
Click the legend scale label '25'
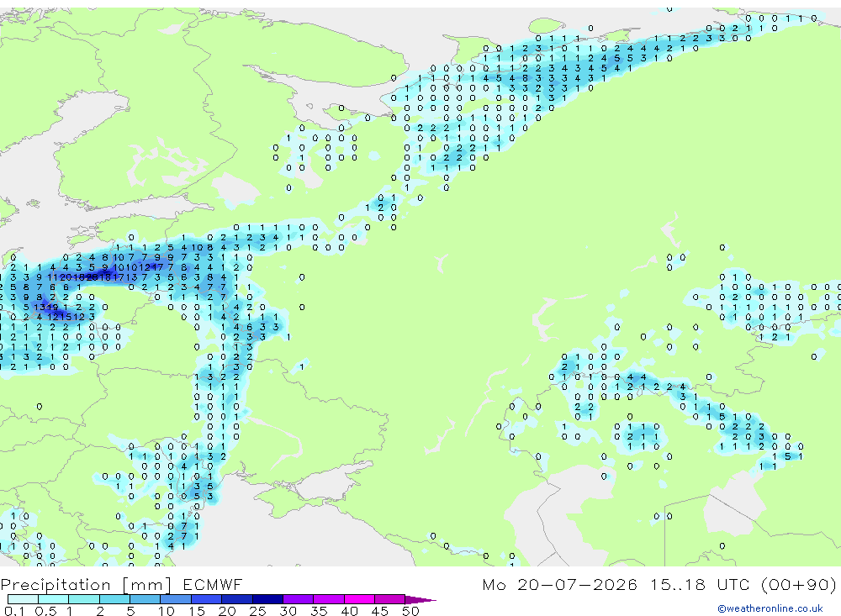257,611
